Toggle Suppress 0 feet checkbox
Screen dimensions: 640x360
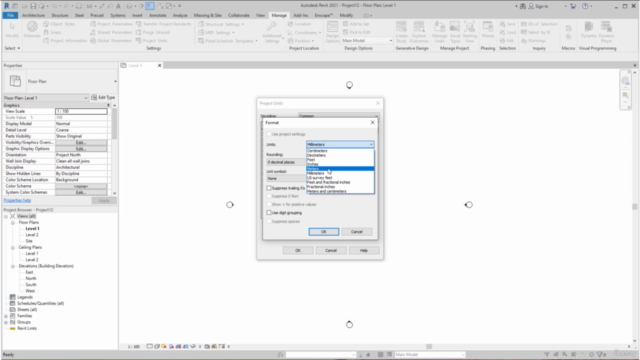click(x=269, y=196)
